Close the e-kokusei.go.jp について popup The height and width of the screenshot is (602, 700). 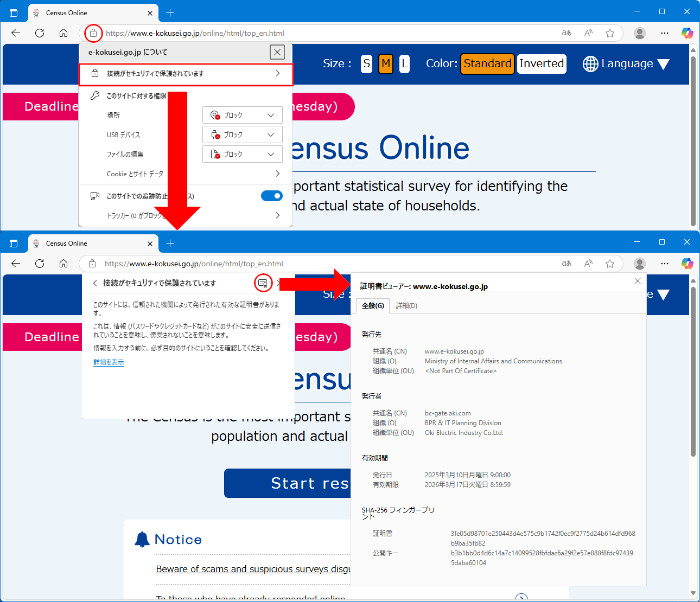[x=277, y=52]
